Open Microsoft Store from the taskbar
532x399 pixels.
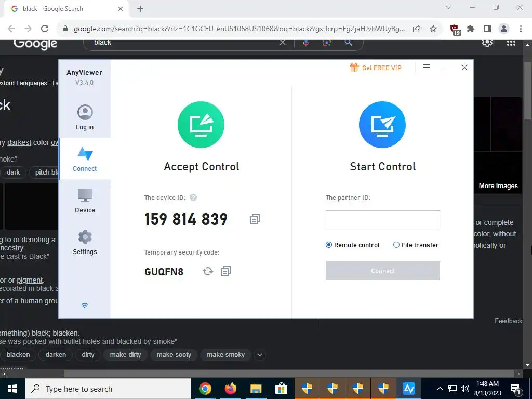[281, 389]
